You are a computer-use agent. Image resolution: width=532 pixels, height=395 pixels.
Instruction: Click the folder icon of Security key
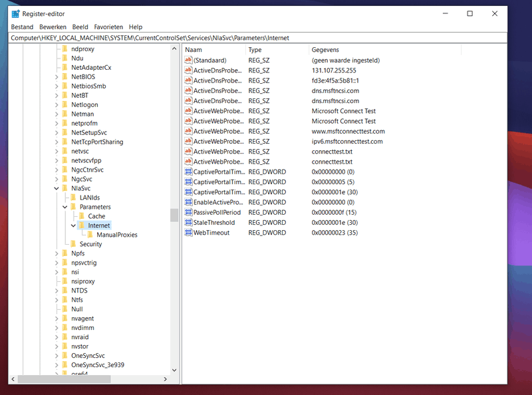[73, 243]
